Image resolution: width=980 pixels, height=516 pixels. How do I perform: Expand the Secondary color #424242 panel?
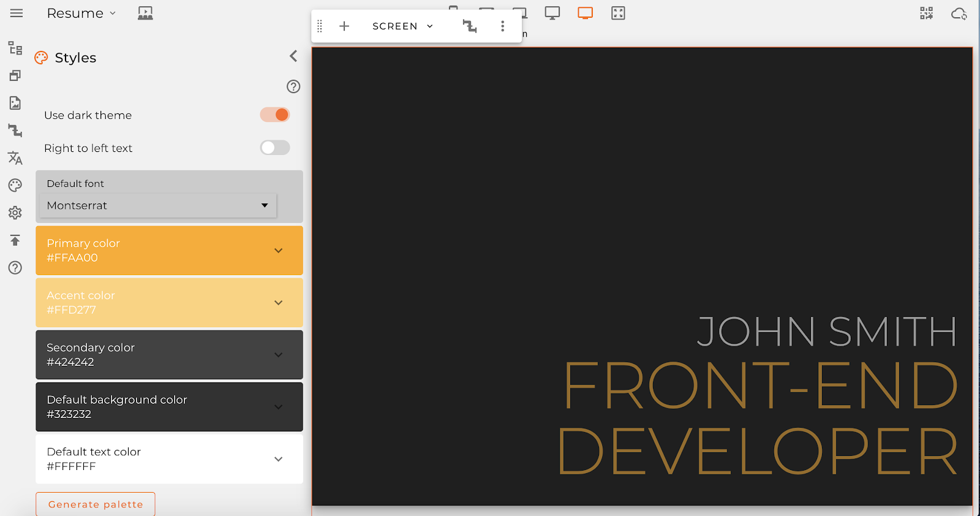169,355
